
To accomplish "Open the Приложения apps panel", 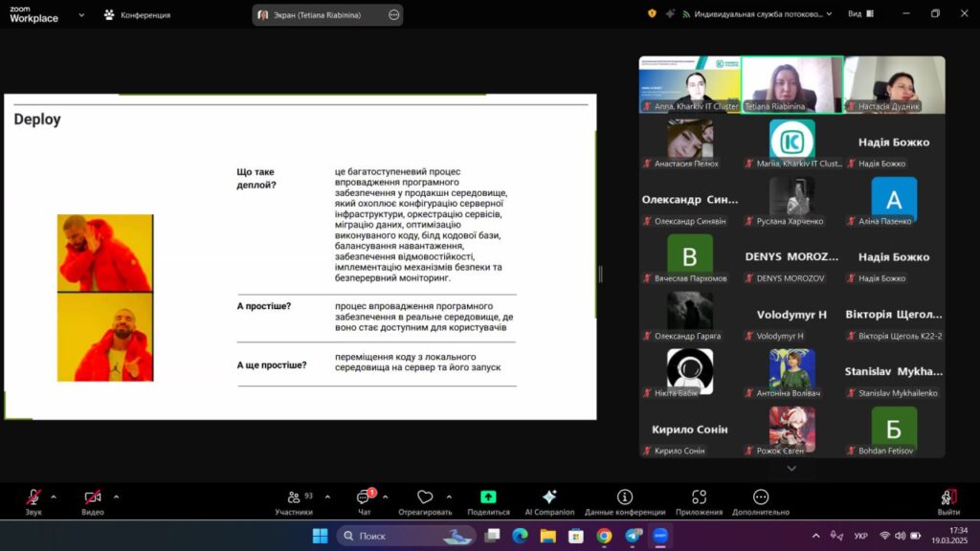I will 699,502.
